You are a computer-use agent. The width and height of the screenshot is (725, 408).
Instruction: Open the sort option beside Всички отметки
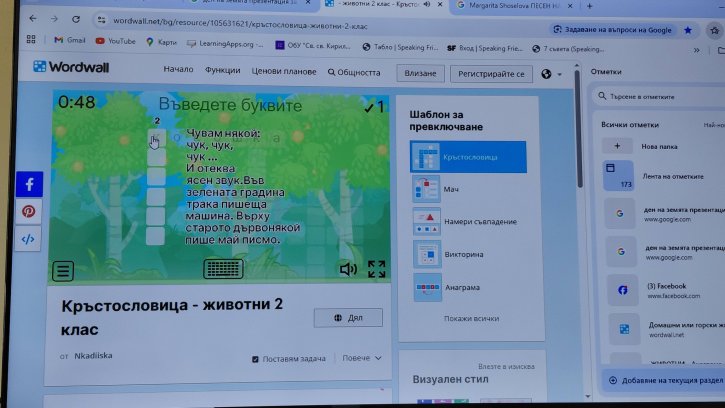[714, 125]
